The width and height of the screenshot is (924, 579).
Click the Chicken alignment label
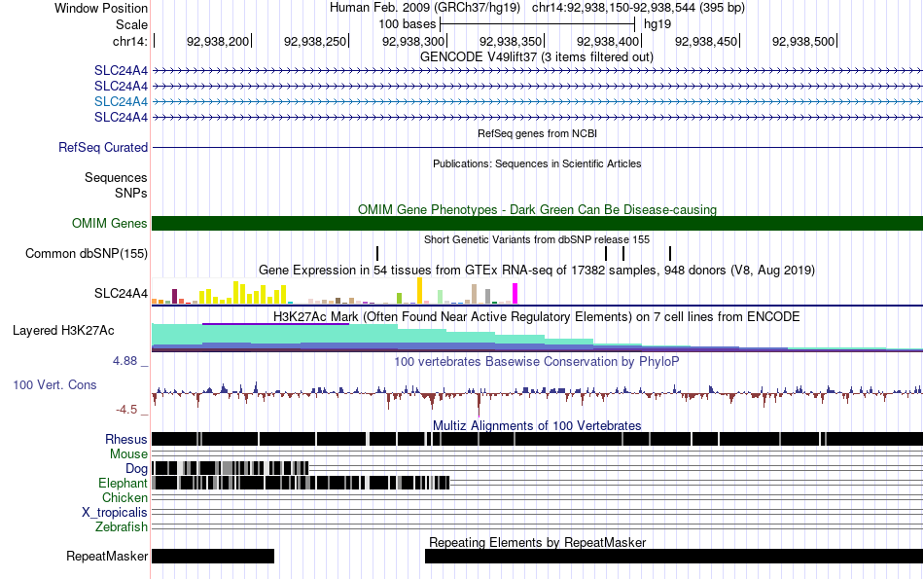tap(124, 497)
